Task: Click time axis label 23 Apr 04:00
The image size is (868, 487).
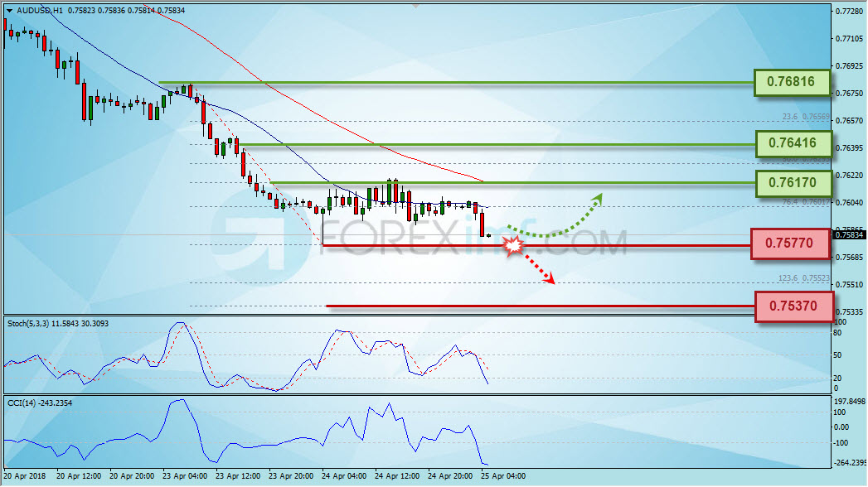Action: [185, 476]
